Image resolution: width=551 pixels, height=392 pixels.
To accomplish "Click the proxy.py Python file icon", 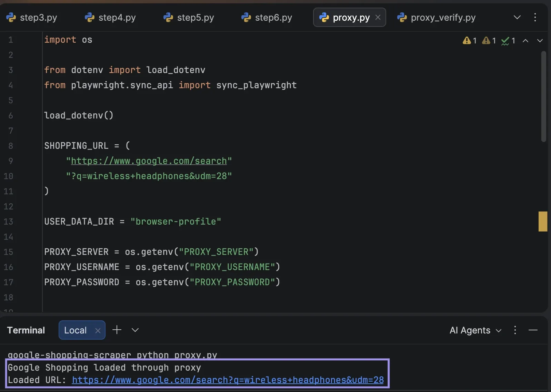I will (x=324, y=17).
